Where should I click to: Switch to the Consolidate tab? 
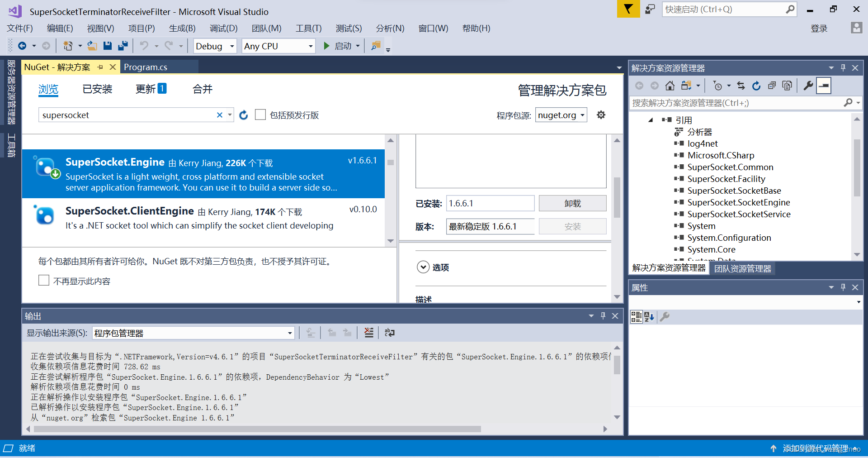click(x=203, y=89)
